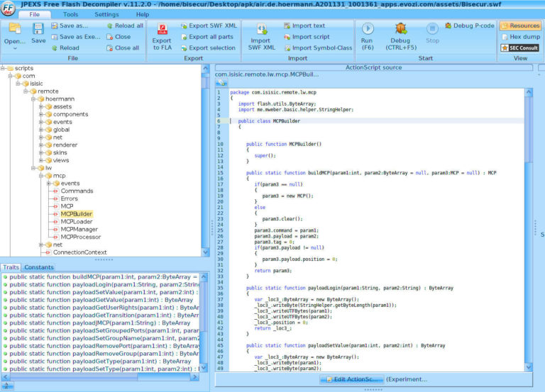Switch to the Constants tab
Screen dimensions: 545x392
click(39, 267)
